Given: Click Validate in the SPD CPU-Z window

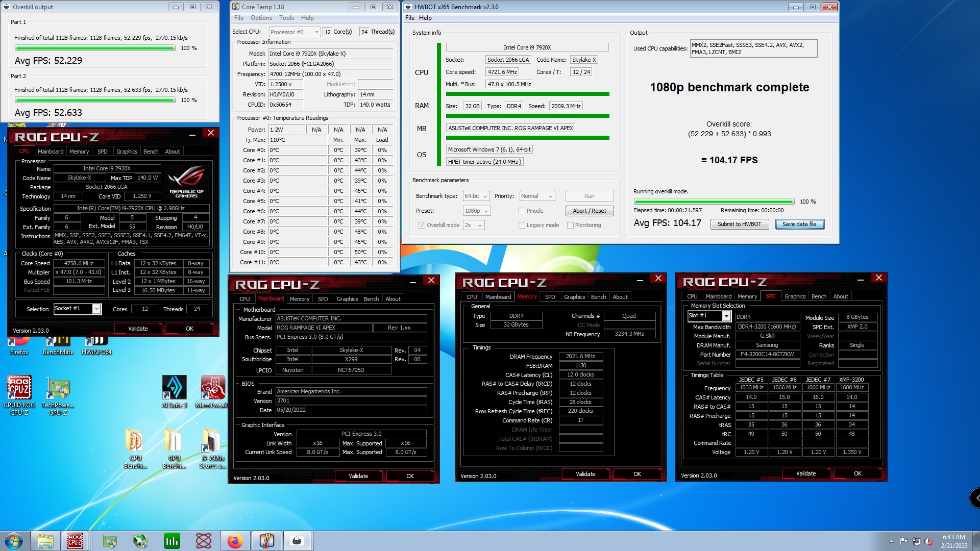Looking at the screenshot, I should [x=806, y=473].
